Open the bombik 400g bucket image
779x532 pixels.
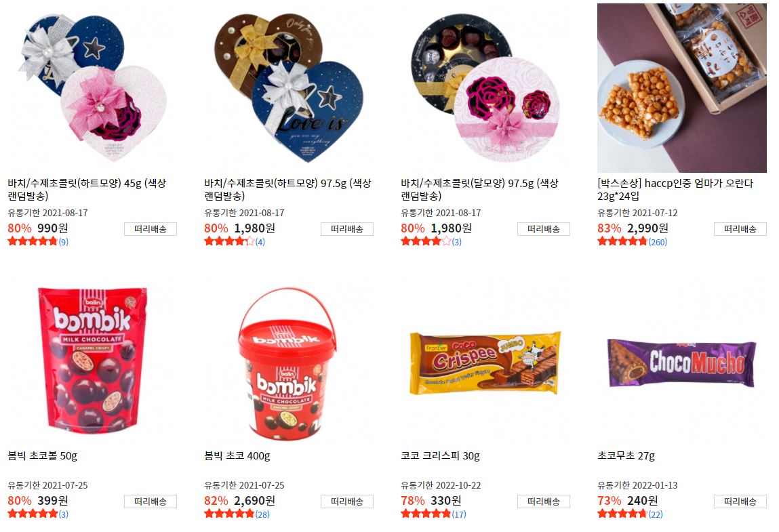tap(289, 361)
